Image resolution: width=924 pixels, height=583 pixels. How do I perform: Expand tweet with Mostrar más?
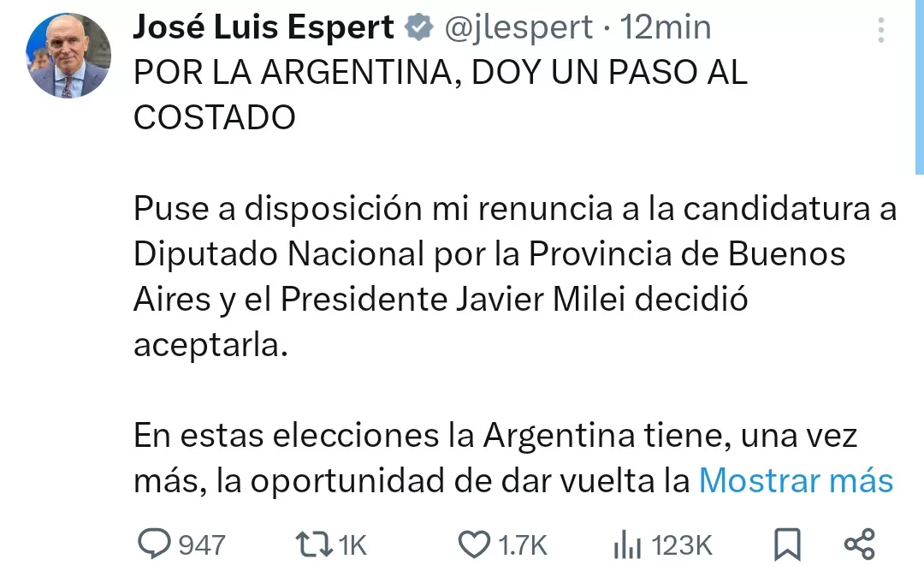point(796,481)
